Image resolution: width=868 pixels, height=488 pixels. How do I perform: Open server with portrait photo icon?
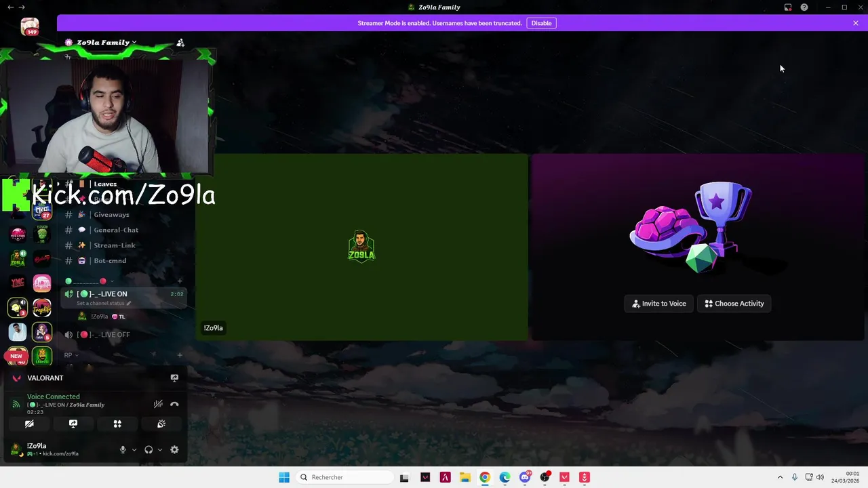[18, 331]
